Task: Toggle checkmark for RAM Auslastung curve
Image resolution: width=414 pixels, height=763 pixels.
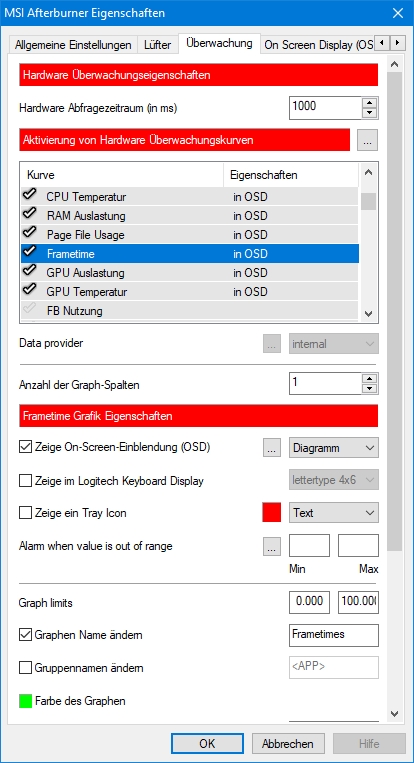Action: (30, 214)
